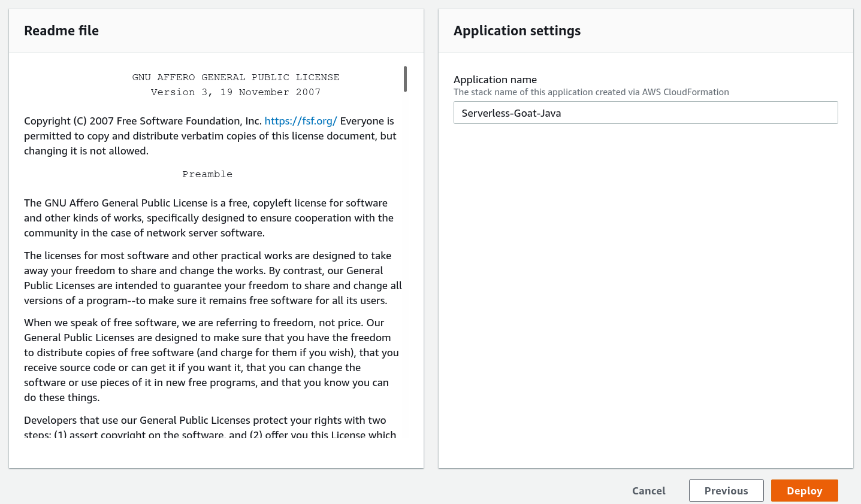
Task: Click inside the Application name input field
Action: coord(645,113)
